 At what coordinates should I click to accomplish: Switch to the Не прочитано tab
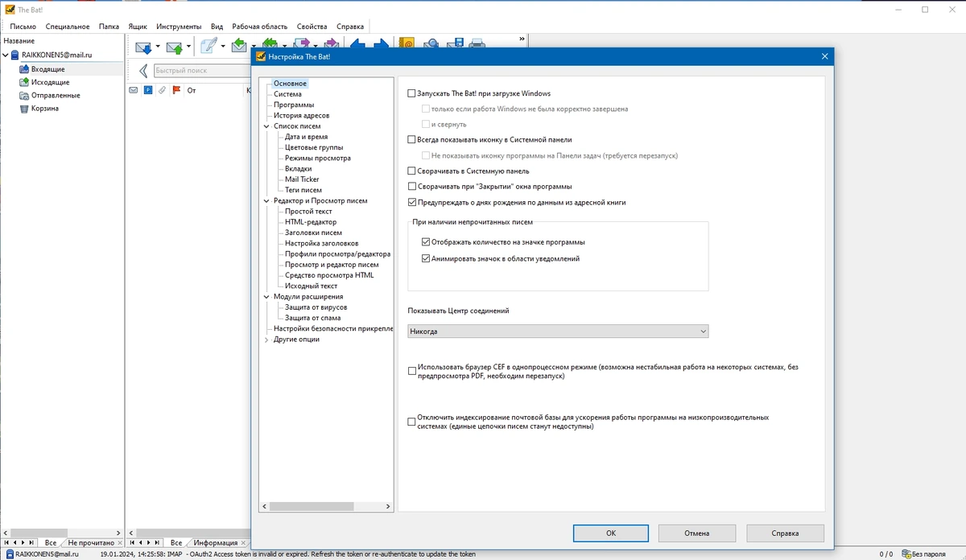(x=91, y=543)
